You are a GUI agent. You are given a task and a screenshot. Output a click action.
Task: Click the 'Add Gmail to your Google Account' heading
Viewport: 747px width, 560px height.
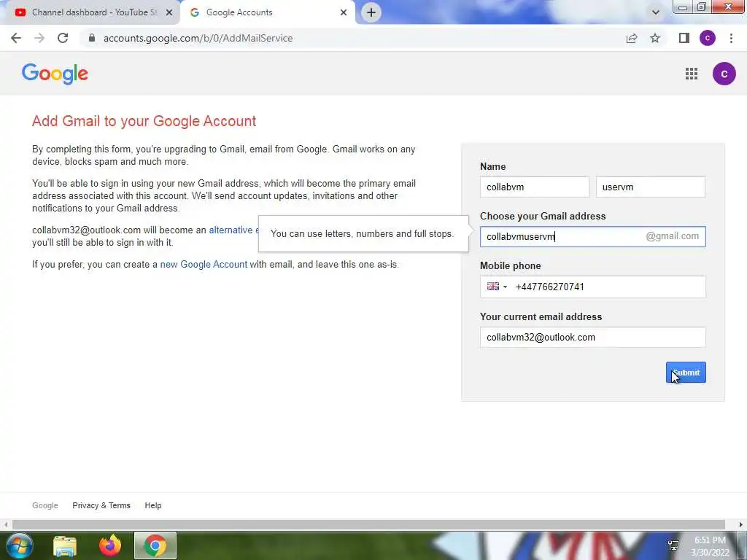[x=144, y=121]
